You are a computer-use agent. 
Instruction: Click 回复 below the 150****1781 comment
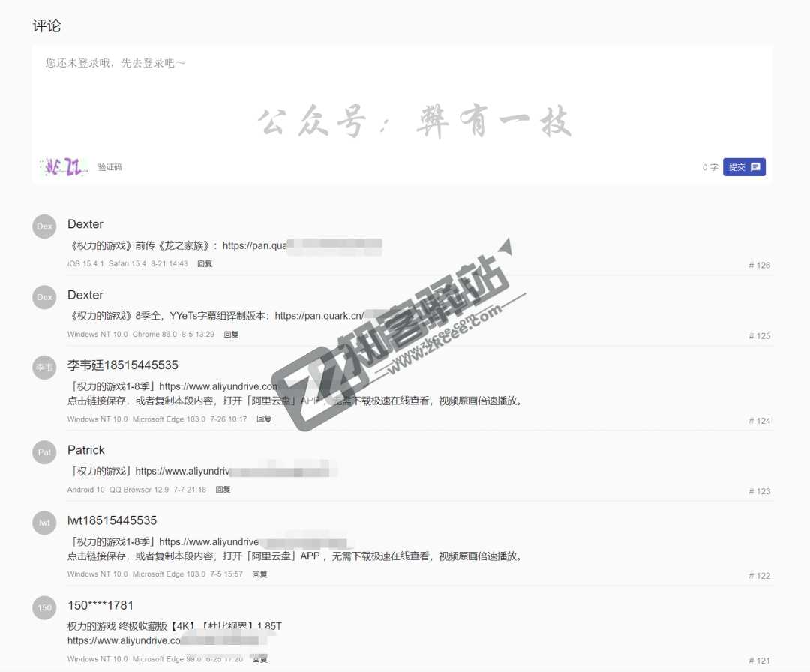[259, 658]
